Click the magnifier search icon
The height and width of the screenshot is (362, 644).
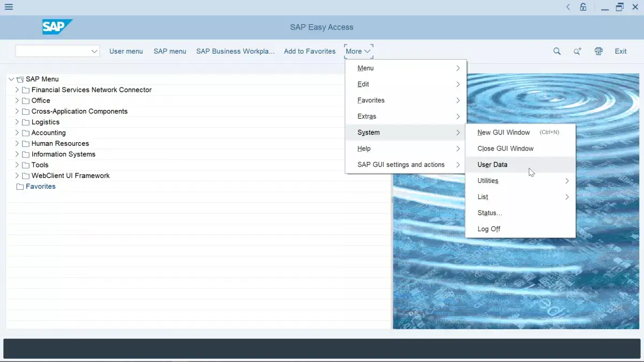tap(557, 51)
